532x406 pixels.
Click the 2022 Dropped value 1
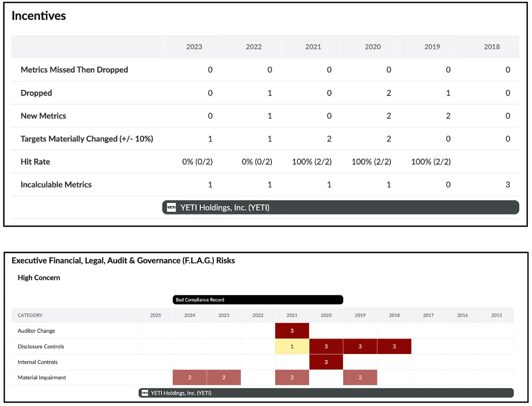click(270, 93)
